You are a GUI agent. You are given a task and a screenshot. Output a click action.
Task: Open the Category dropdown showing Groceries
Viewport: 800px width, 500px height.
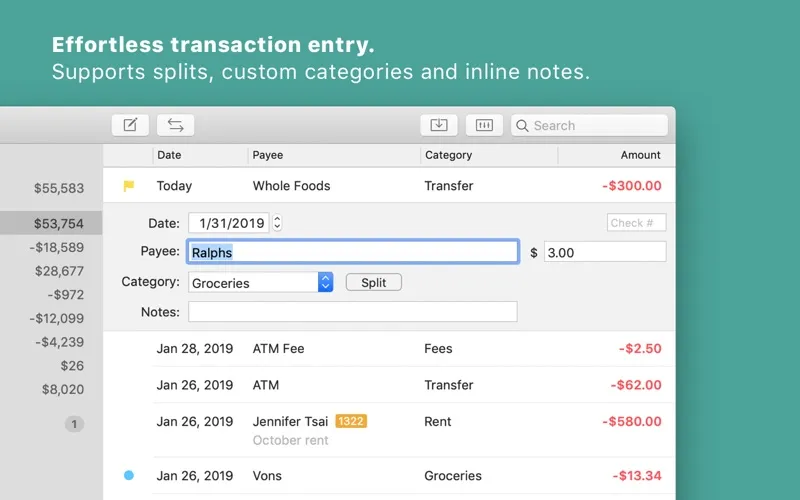pyautogui.click(x=325, y=283)
